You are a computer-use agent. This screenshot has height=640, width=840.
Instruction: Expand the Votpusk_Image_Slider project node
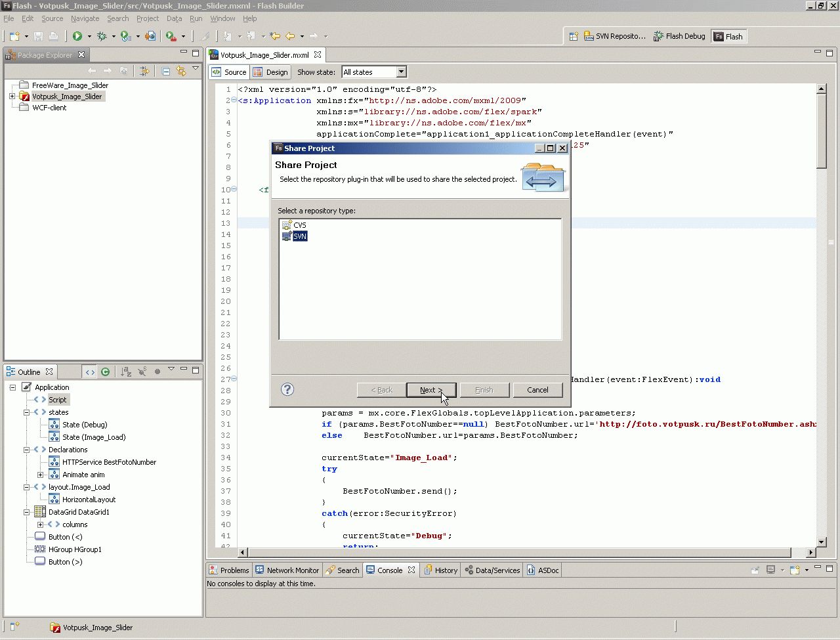12,96
